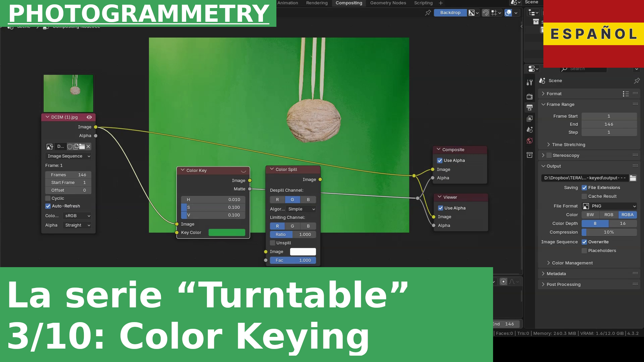Switch to the Rendering workspace tab
Screen dimensions: 644x362
tap(317, 3)
